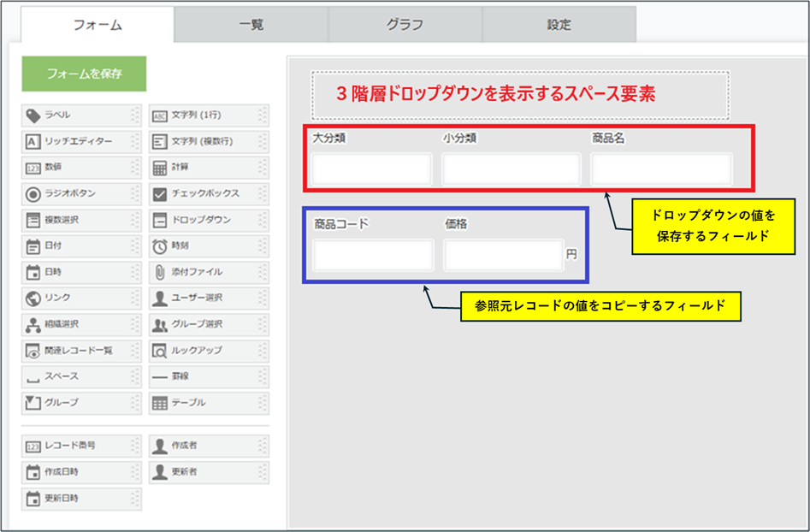Select the リッチエディター field icon
The width and height of the screenshot is (810, 532).
pyautogui.click(x=33, y=141)
